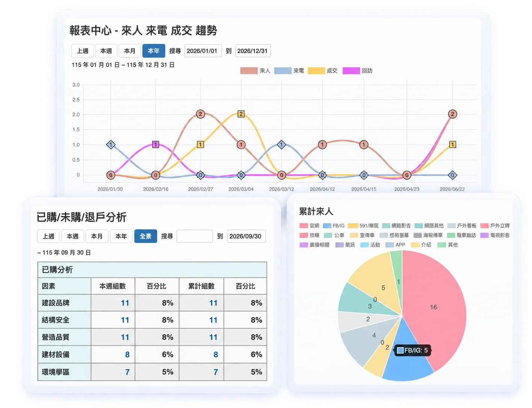Click 累計組數 column header
Image resolution: width=532 pixels, height=408 pixels.
pyautogui.click(x=201, y=286)
